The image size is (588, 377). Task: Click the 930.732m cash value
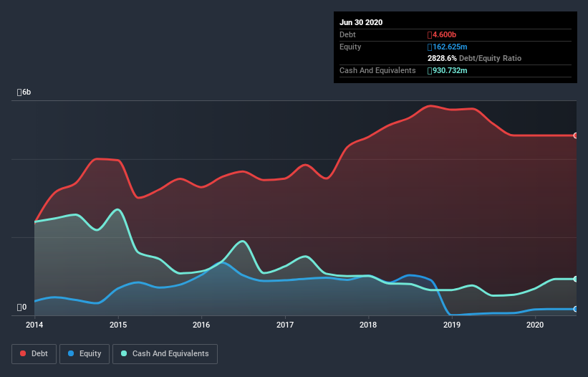[448, 70]
